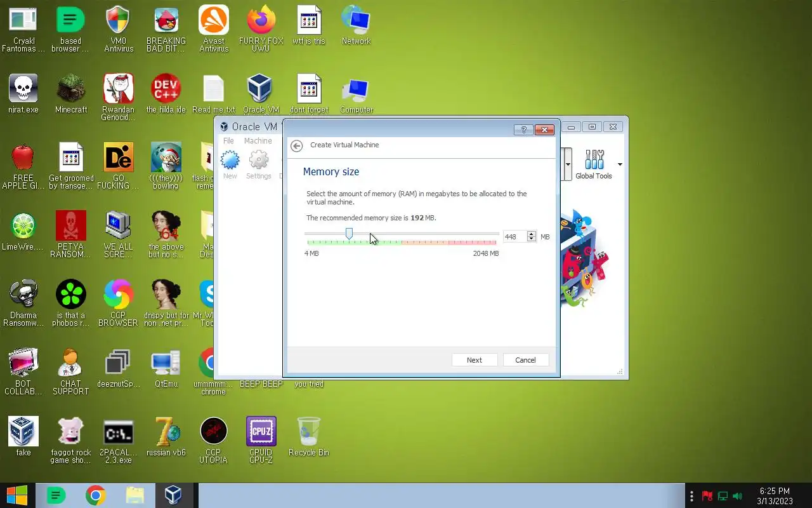Open the Windows Start button
The height and width of the screenshot is (508, 812).
17,495
